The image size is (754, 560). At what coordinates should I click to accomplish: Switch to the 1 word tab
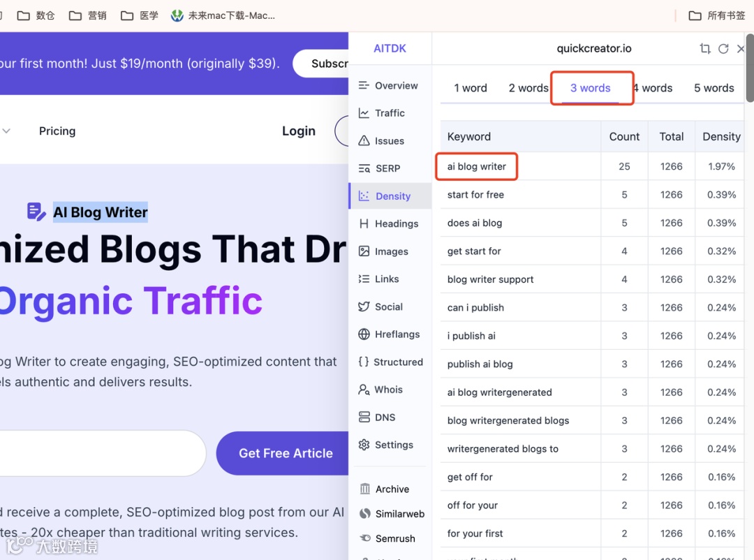(471, 88)
